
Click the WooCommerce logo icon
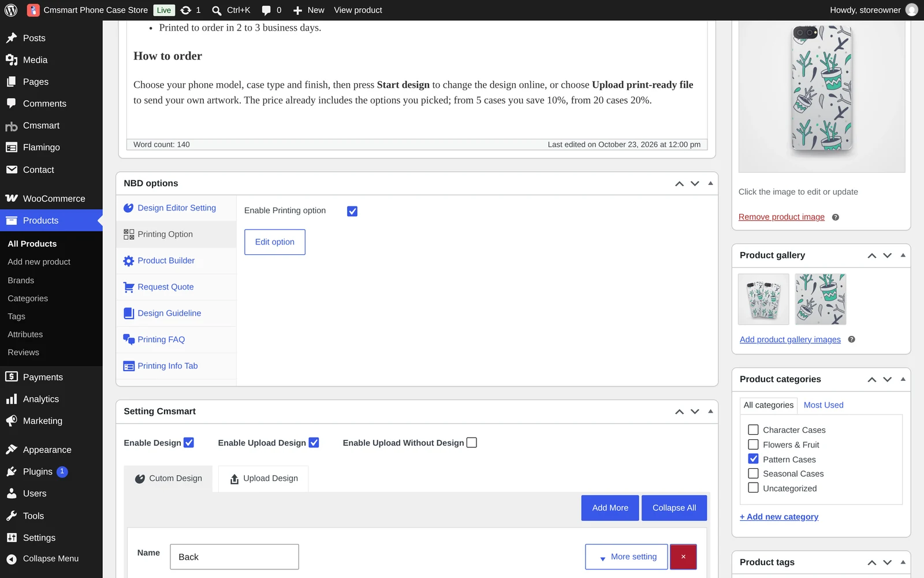coord(12,198)
